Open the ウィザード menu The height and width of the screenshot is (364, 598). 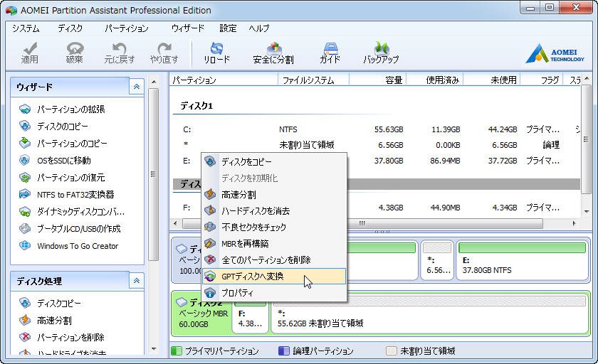click(188, 28)
